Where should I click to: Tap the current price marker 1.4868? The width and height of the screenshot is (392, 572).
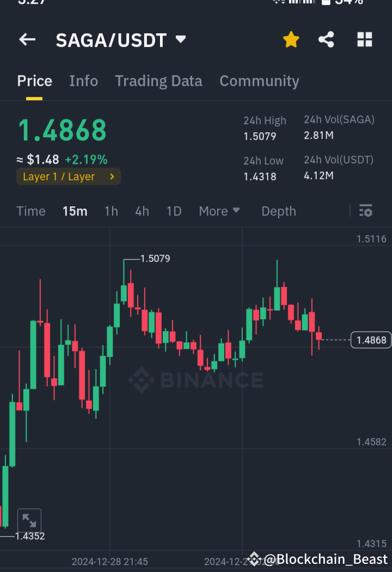click(x=371, y=340)
